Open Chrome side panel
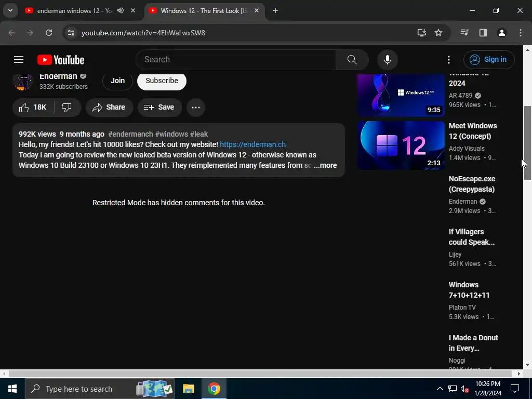The height and width of the screenshot is (399, 532). [x=483, y=33]
